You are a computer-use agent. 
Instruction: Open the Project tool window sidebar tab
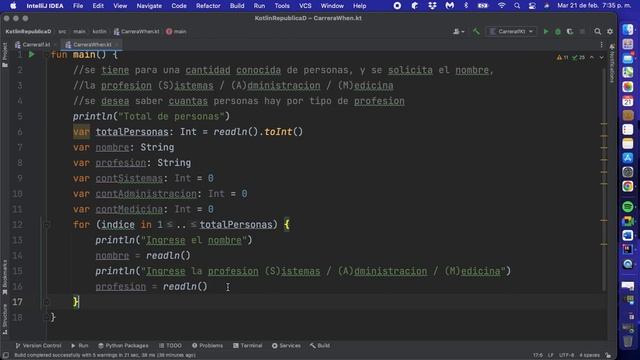click(x=5, y=54)
